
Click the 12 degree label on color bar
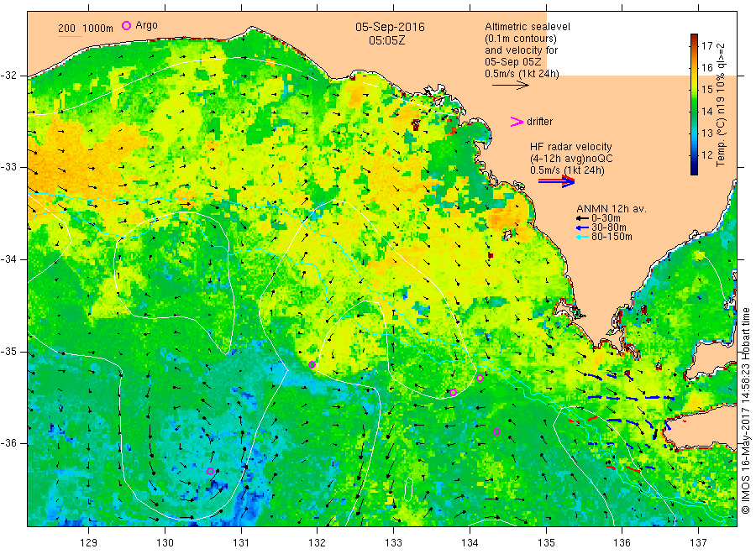[706, 154]
